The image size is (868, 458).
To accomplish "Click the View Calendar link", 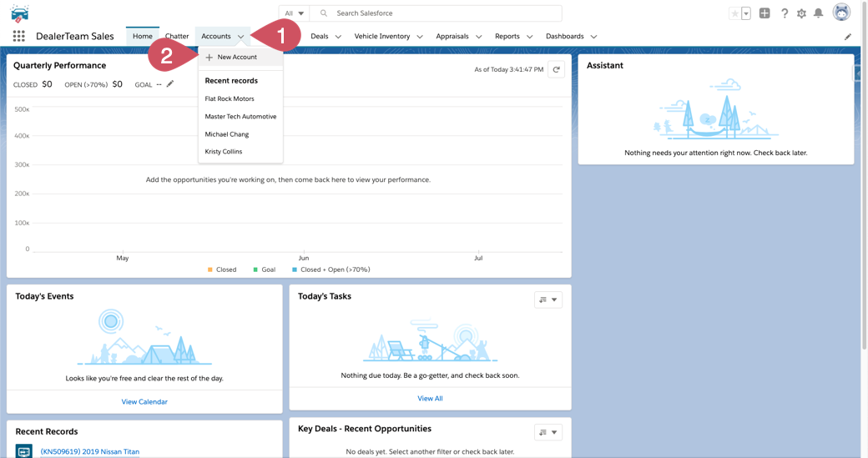I will pos(144,402).
